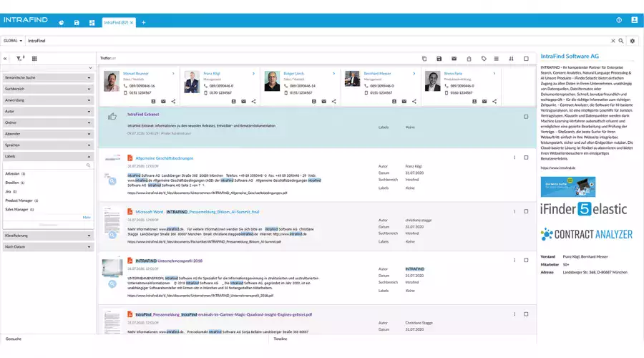Switch to list view icon in toolbar
The height and width of the screenshot is (358, 644).
pyautogui.click(x=496, y=59)
